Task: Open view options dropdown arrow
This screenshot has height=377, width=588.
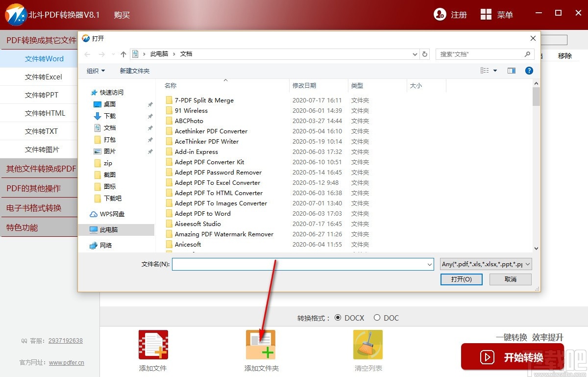Action: (495, 71)
